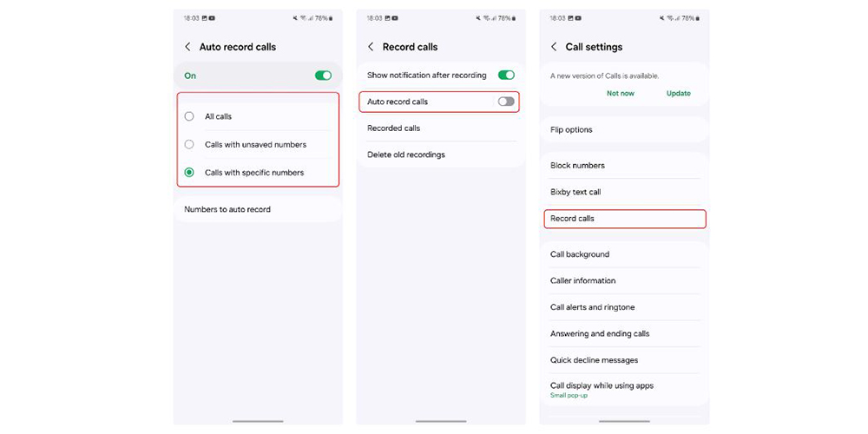Viewport: 868px width, 434px height.
Task: Open Delete old recordings setting
Action: click(x=441, y=155)
